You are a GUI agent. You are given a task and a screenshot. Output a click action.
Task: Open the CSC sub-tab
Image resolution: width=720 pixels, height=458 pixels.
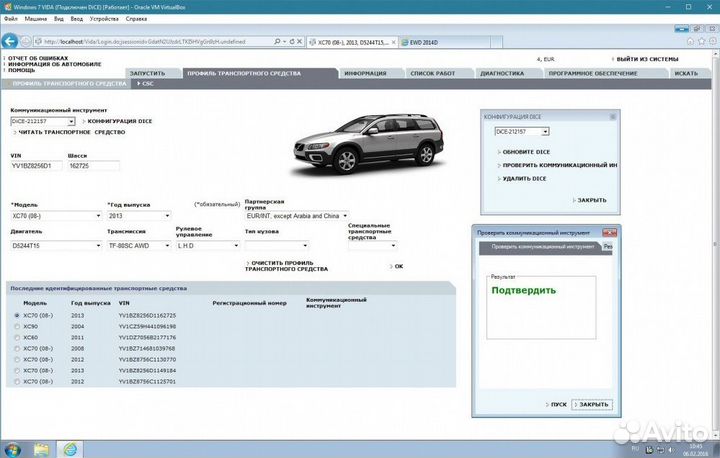(x=148, y=84)
